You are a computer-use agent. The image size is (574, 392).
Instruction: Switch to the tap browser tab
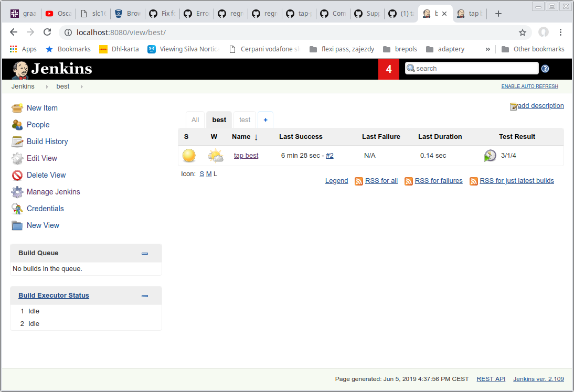(x=470, y=14)
